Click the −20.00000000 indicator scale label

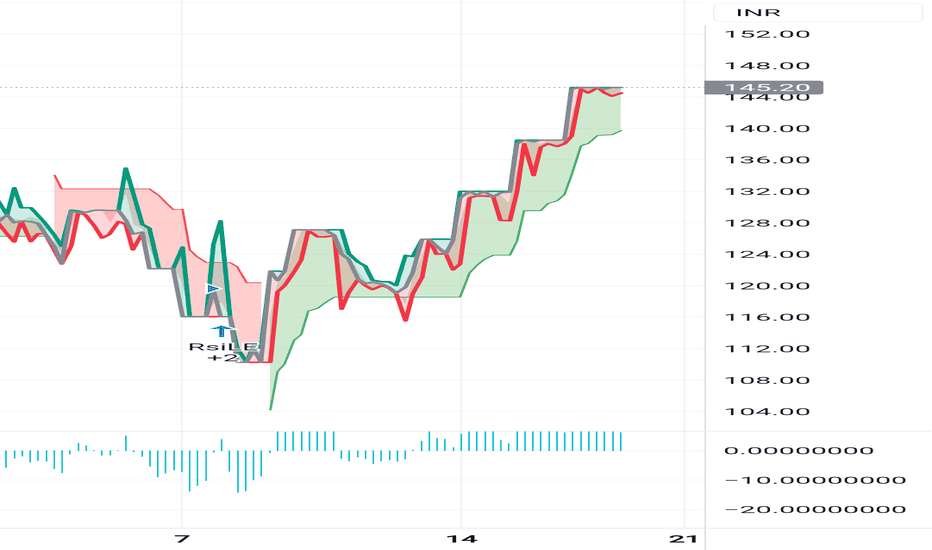816,509
